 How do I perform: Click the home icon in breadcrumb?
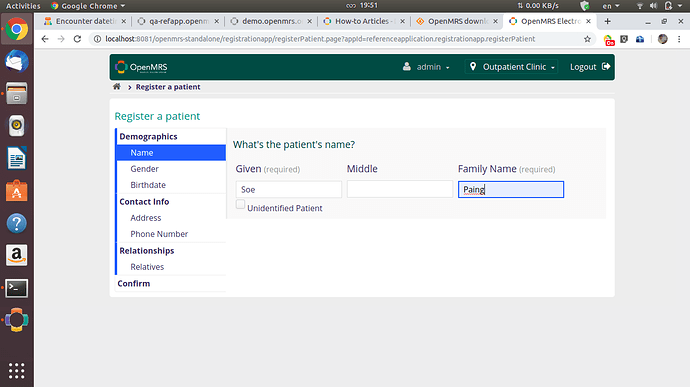117,87
